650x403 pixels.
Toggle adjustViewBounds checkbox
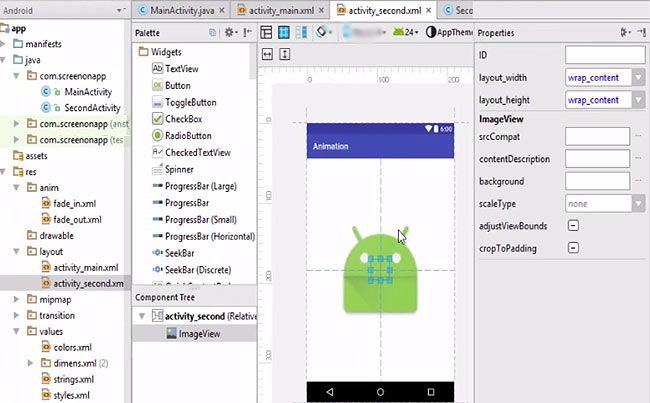[x=573, y=226]
